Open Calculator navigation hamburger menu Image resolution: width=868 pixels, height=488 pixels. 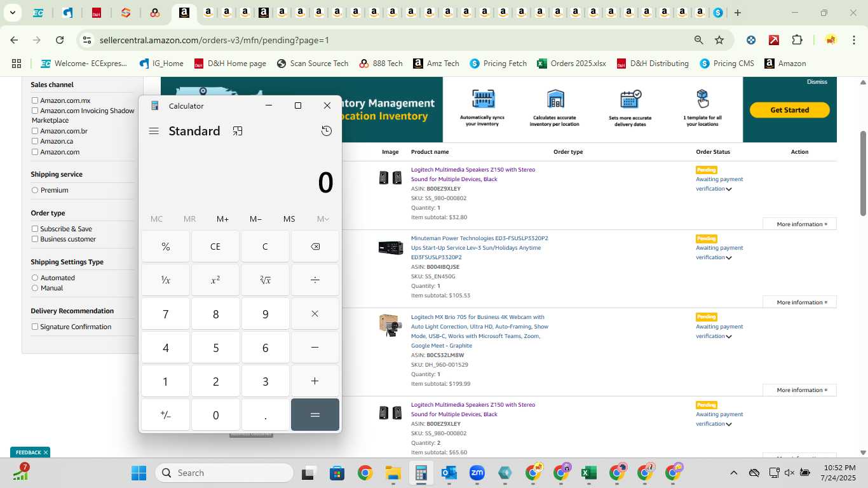coord(153,131)
